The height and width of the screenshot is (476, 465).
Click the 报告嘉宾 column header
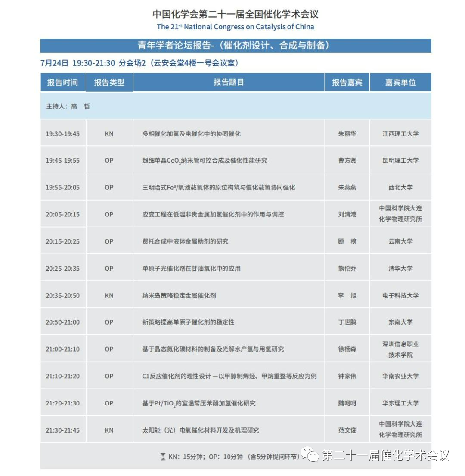(347, 82)
